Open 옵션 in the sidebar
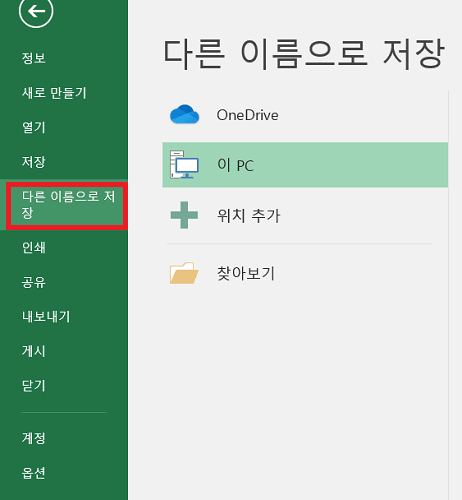This screenshot has height=500, width=462. click(34, 473)
